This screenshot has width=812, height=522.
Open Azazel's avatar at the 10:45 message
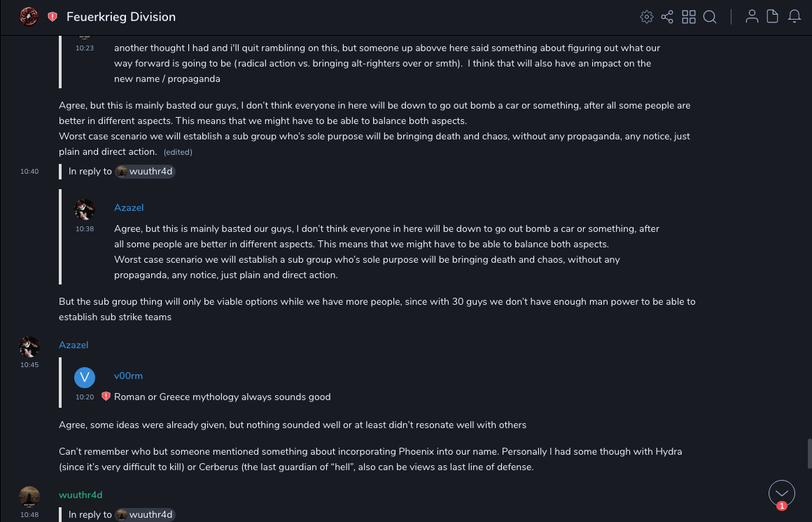[29, 346]
